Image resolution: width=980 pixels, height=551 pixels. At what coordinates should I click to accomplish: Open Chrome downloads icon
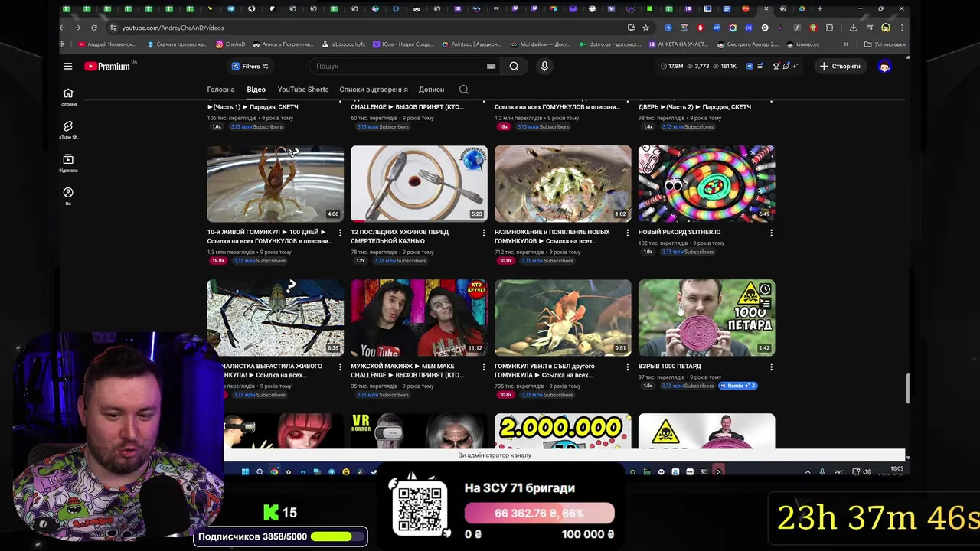(x=853, y=28)
